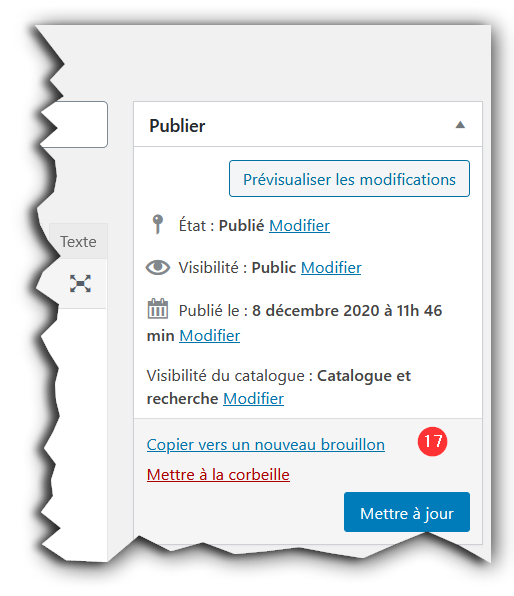
Task: Click inside the editor content area below toolbar
Action: pyautogui.click(x=80, y=418)
